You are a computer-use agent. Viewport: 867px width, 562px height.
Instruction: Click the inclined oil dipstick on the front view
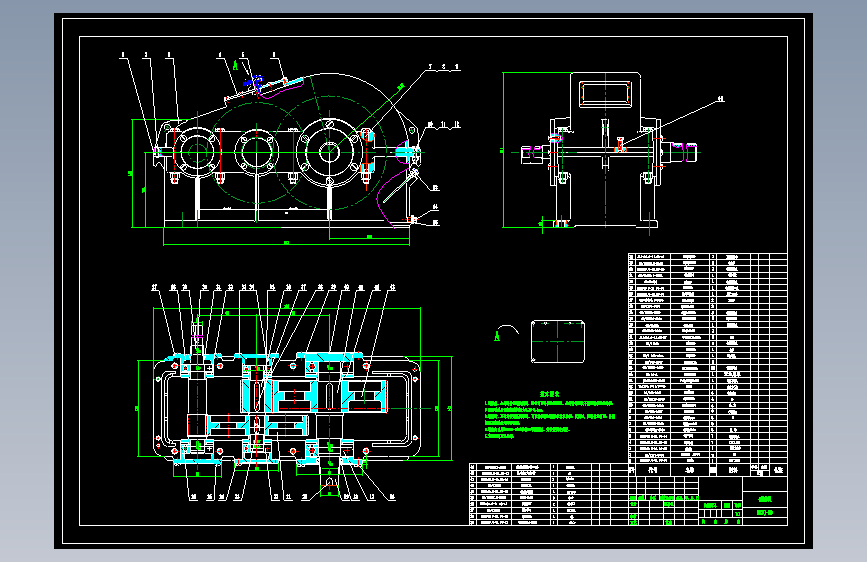pyautogui.click(x=400, y=186)
